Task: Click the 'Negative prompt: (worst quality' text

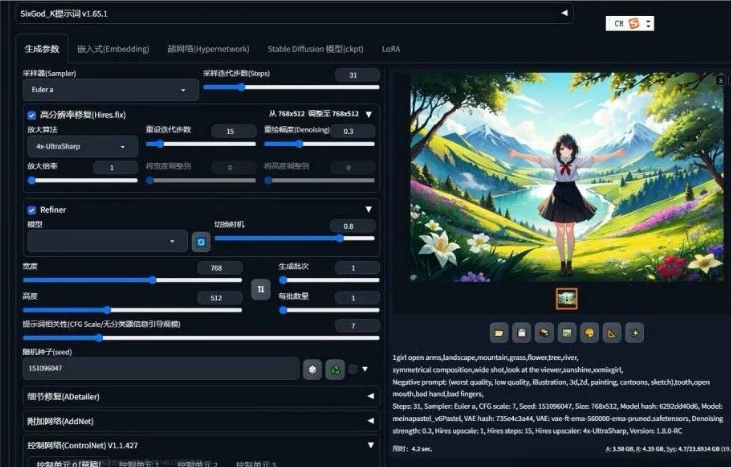Action: [551, 388]
